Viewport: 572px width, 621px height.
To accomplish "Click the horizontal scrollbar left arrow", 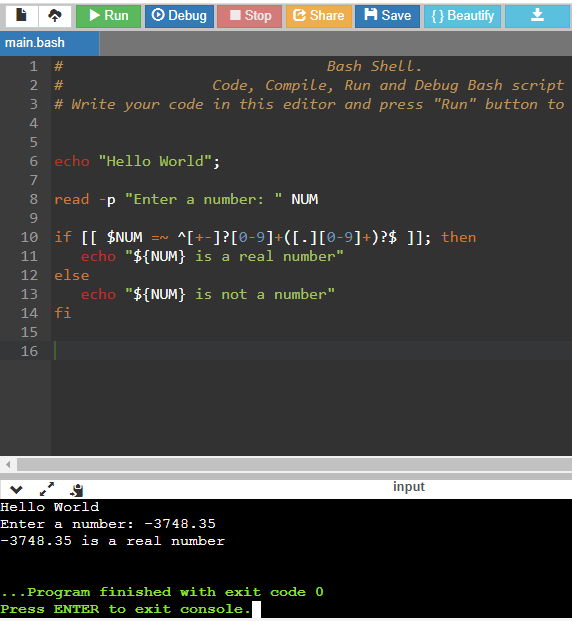I will click(8, 464).
